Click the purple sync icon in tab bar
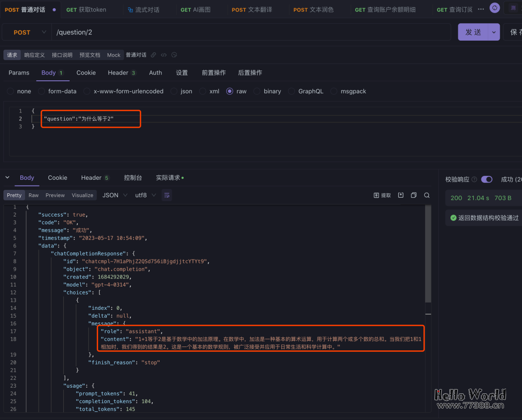This screenshot has width=522, height=420. [x=494, y=8]
